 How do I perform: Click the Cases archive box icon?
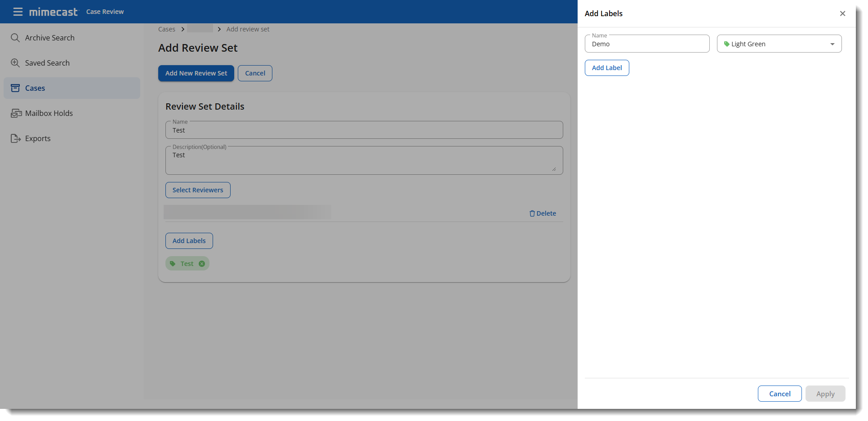point(15,88)
